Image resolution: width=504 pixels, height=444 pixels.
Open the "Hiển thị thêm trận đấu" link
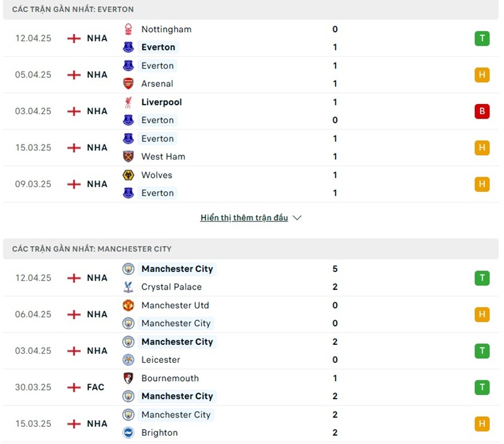244,218
